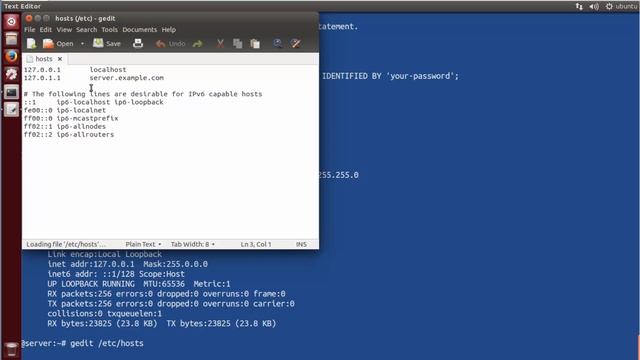Open Find and Replace tool
Image resolution: width=640 pixels, height=360 pixels.
[296, 43]
